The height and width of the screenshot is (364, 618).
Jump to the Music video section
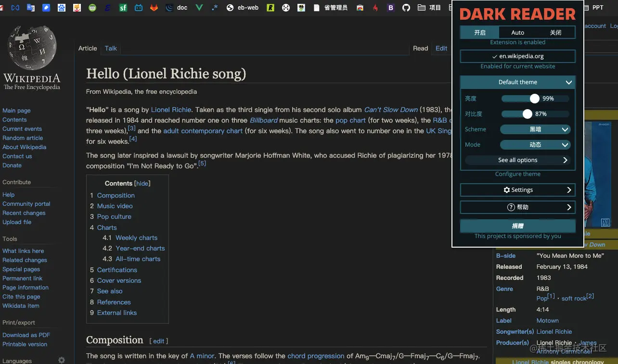coord(115,206)
